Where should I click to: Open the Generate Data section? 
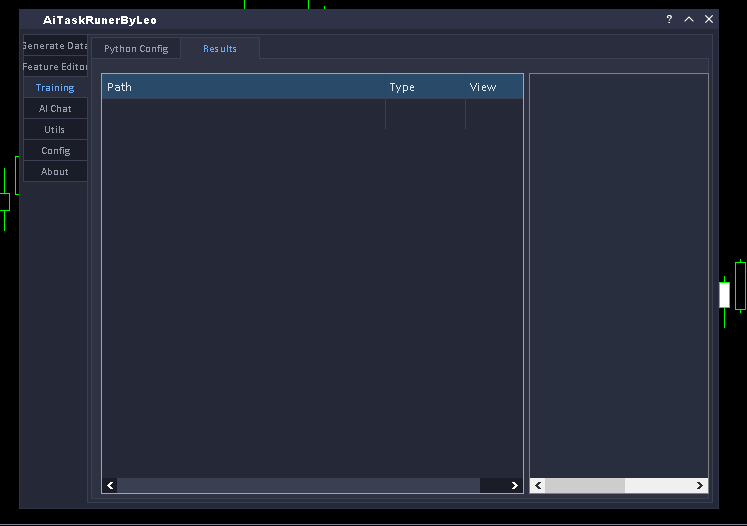(x=55, y=46)
